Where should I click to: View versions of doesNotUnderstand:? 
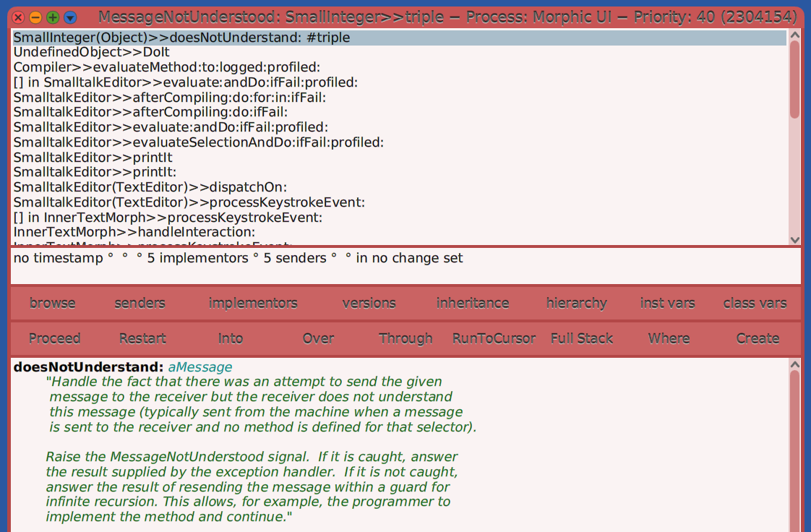pyautogui.click(x=369, y=303)
